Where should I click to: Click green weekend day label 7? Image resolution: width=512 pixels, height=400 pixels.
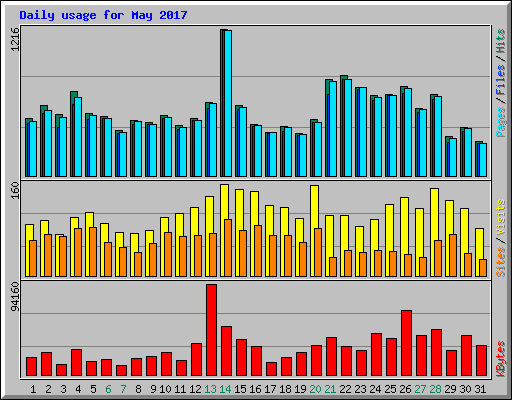point(123,389)
